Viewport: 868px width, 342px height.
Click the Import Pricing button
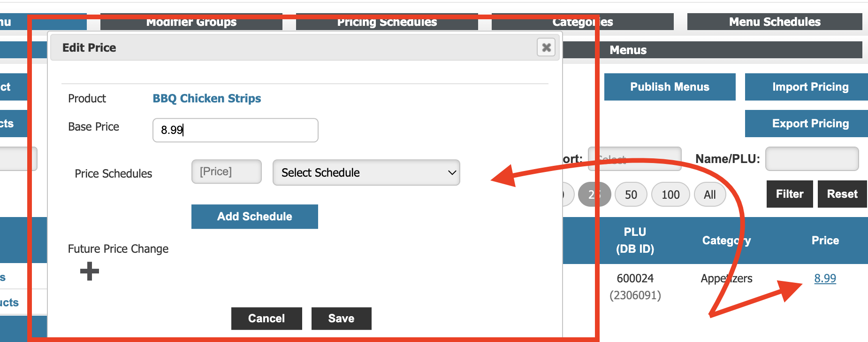(810, 87)
